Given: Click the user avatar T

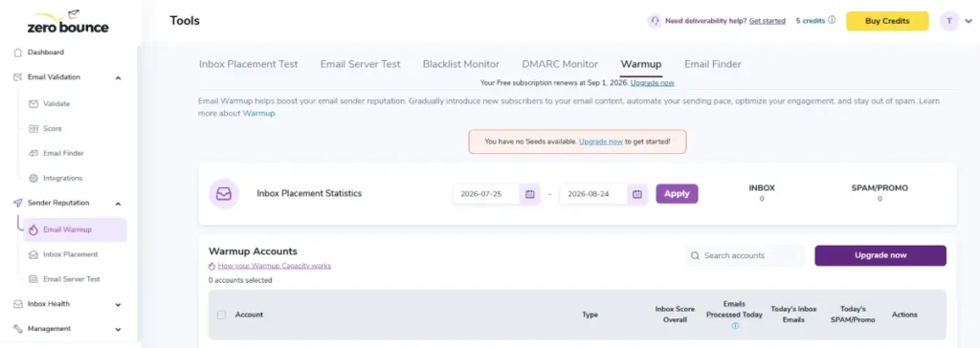Looking at the screenshot, I should [x=949, y=21].
